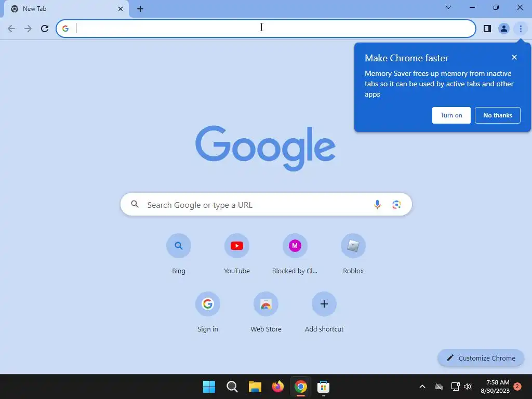Click the browser forward arrow

28,29
